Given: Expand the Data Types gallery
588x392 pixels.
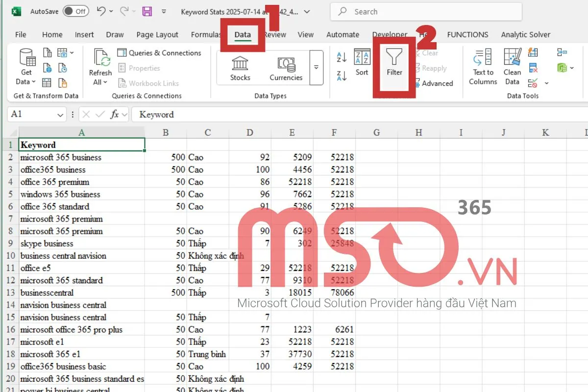Looking at the screenshot, I should (317, 68).
